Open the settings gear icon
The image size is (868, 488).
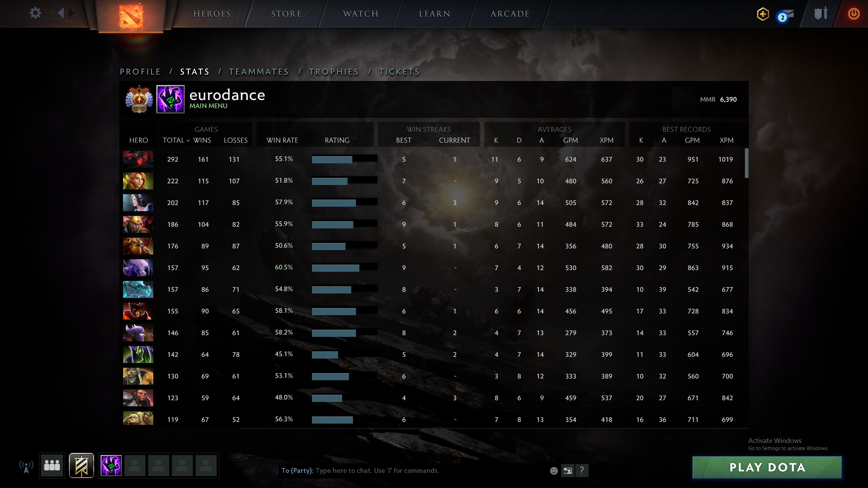[35, 13]
